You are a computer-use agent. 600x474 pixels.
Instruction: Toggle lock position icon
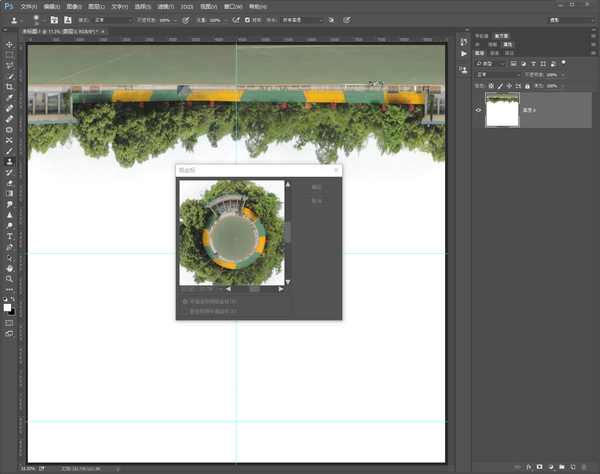pyautogui.click(x=509, y=86)
